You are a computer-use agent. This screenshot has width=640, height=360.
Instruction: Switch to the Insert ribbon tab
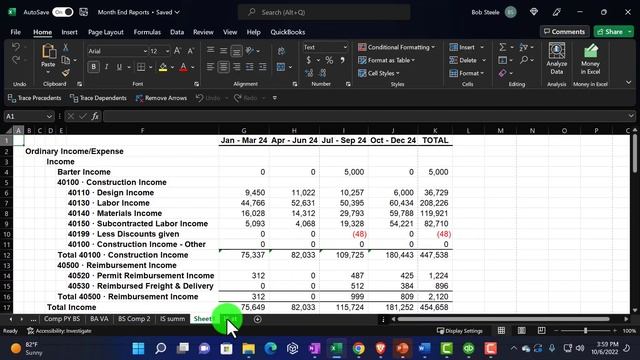click(x=69, y=32)
